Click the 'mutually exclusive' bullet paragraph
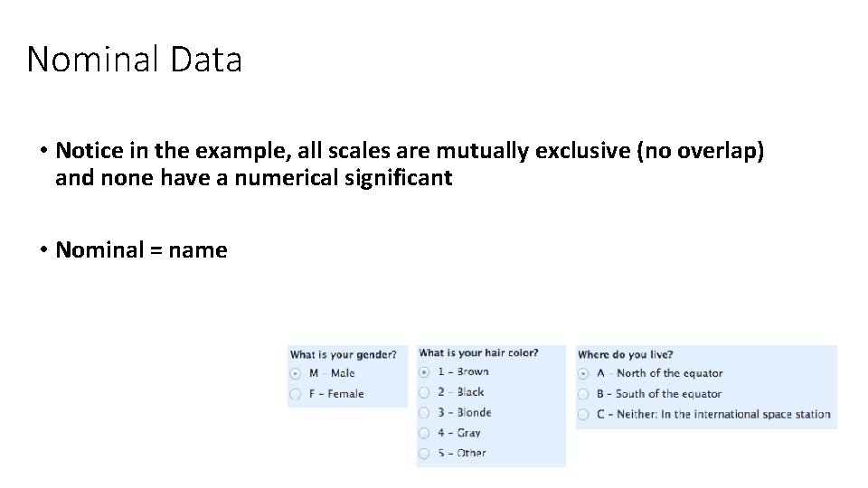The image size is (868, 488). pos(409,164)
